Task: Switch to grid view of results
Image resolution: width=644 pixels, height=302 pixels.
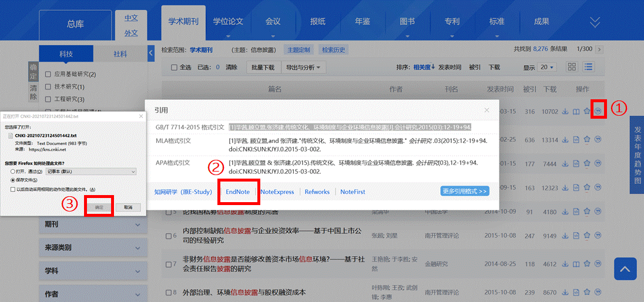Action: pos(572,68)
